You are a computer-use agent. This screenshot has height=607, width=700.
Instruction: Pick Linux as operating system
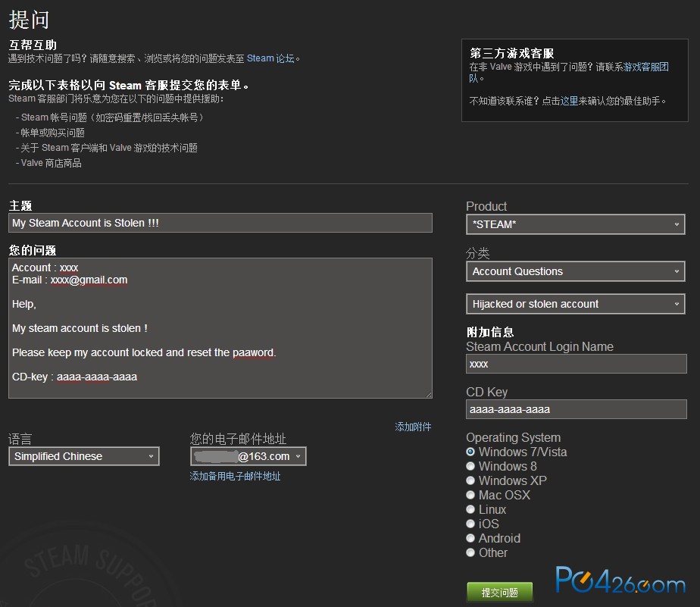coord(470,509)
